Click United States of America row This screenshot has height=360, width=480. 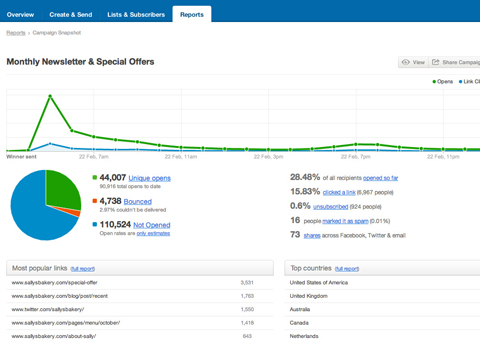click(382, 283)
